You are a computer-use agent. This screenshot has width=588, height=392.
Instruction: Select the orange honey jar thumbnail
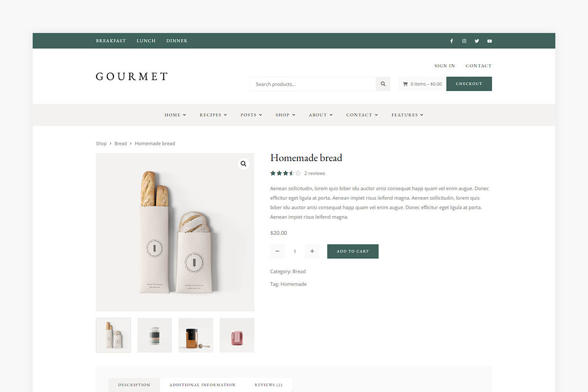click(196, 335)
